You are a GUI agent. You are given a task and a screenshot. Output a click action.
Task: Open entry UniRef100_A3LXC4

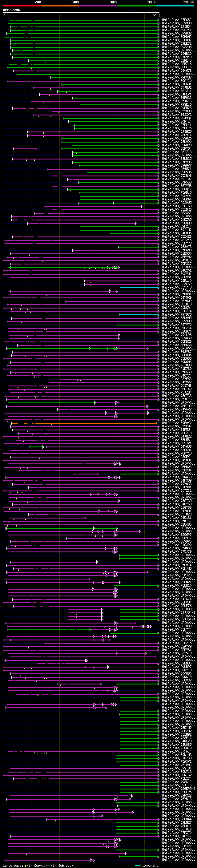[x=177, y=779]
